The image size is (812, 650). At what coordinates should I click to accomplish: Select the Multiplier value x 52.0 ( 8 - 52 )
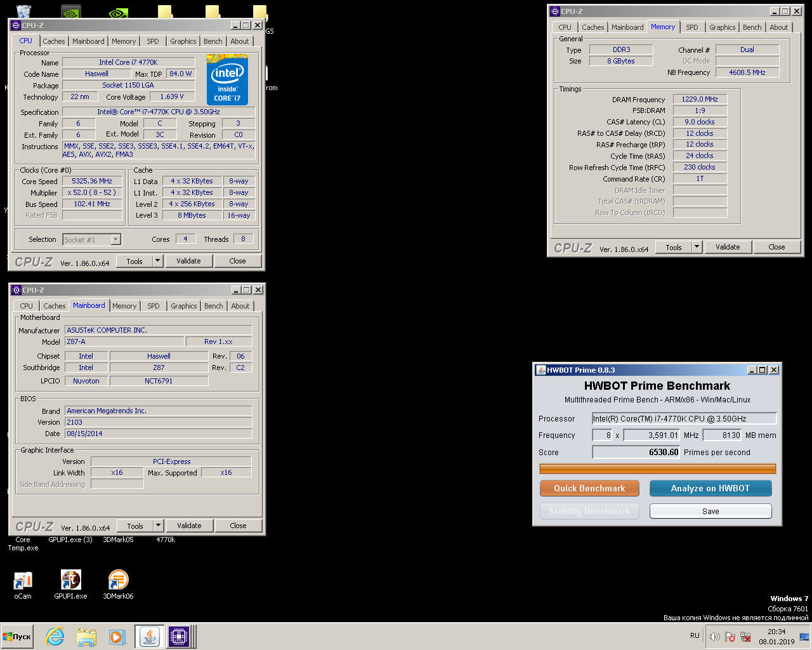(92, 192)
